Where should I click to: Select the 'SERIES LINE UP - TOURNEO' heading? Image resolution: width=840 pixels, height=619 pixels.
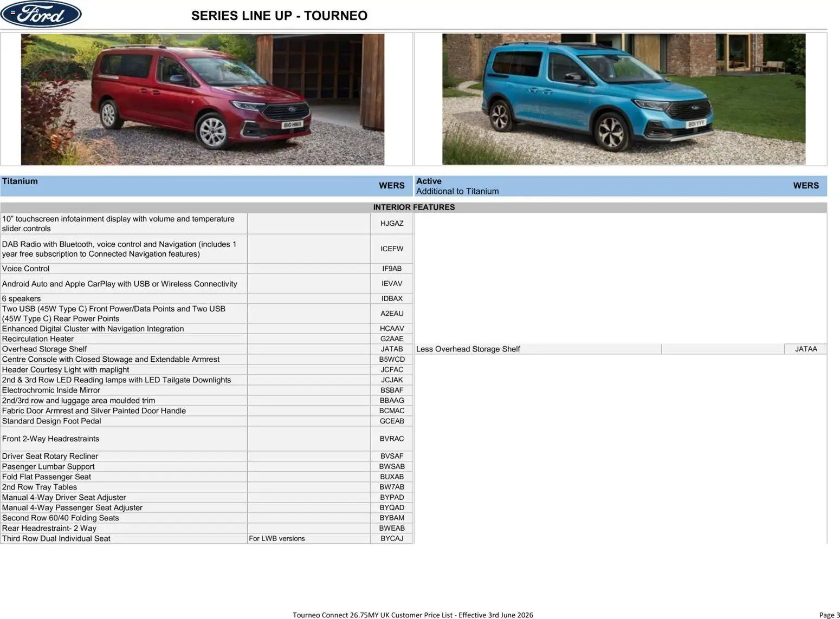coord(279,16)
